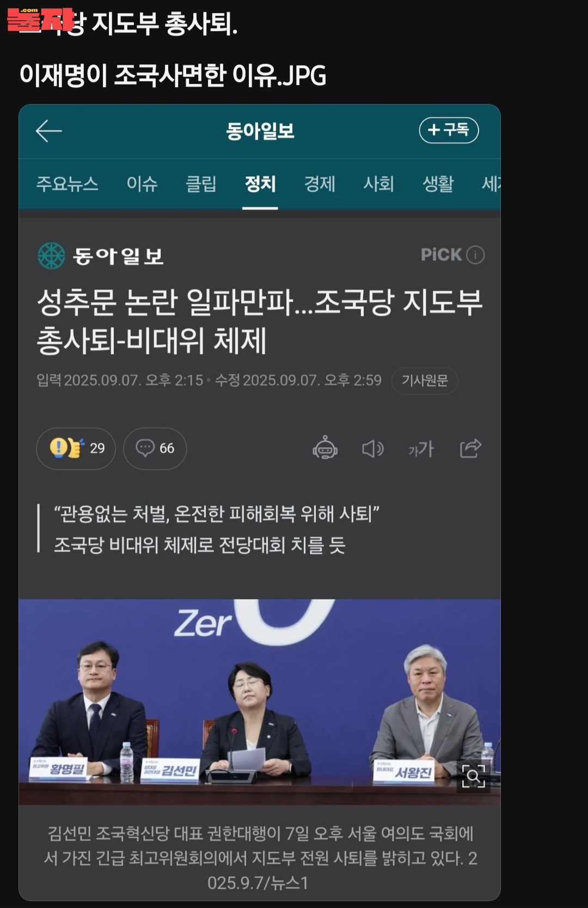588x908 pixels.
Task: Select the 클립 tab
Action: coord(201,184)
